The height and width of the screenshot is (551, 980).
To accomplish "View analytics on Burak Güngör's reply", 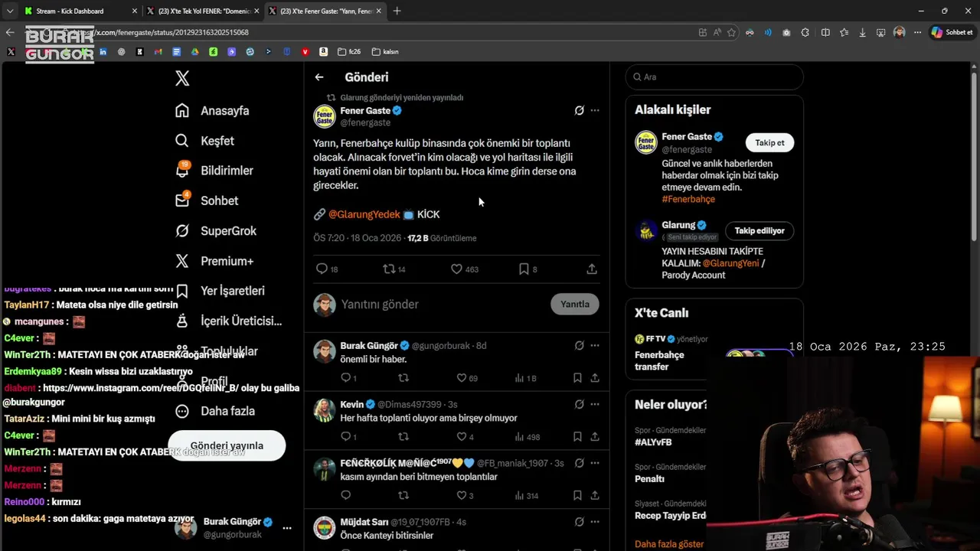I will pos(525,378).
